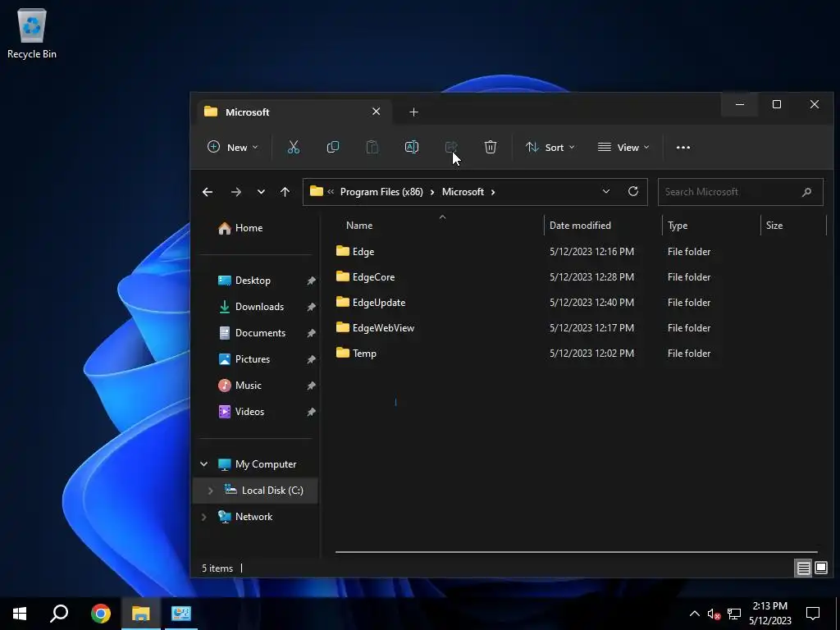840x630 pixels.
Task: Open the View dropdown menu
Action: (x=623, y=148)
